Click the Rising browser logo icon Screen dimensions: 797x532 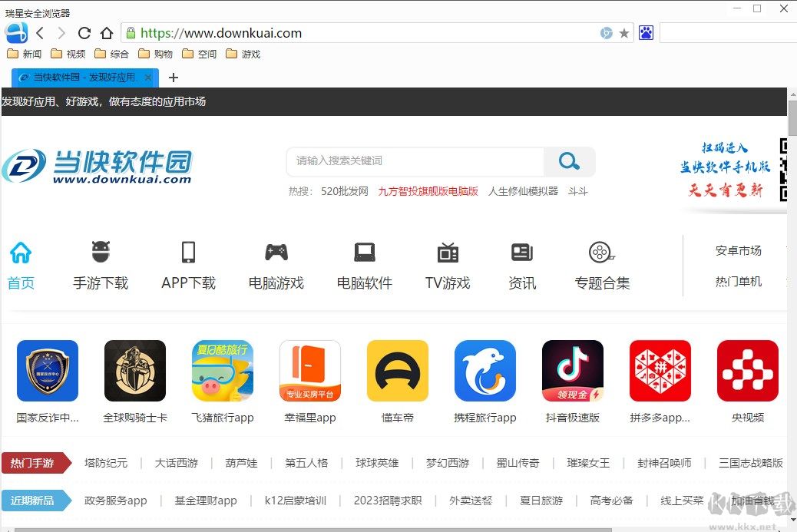[16, 33]
